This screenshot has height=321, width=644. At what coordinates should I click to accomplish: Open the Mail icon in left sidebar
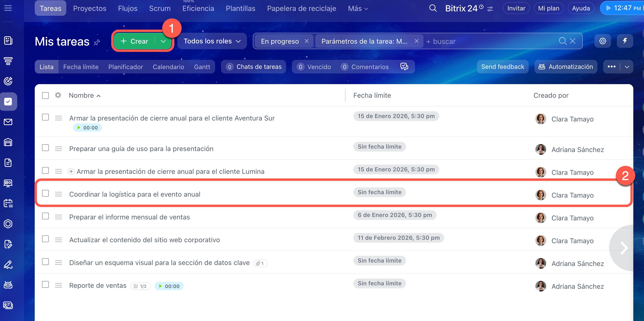click(8, 122)
